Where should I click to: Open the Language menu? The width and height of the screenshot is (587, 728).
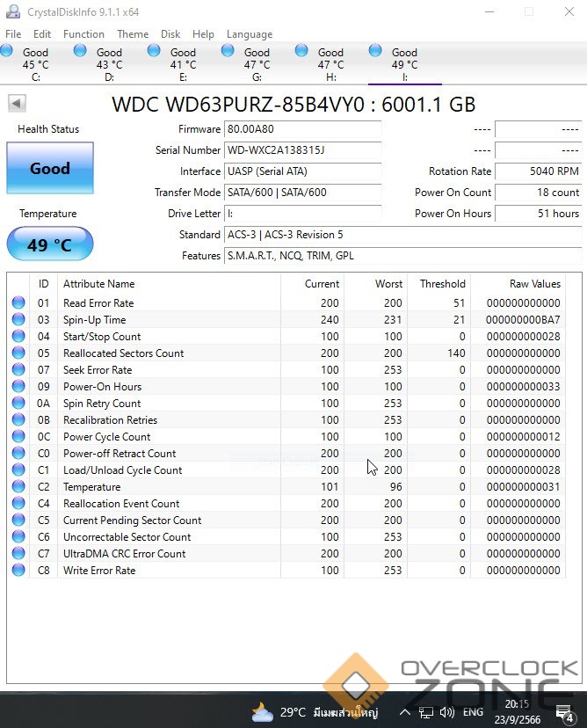pos(250,34)
